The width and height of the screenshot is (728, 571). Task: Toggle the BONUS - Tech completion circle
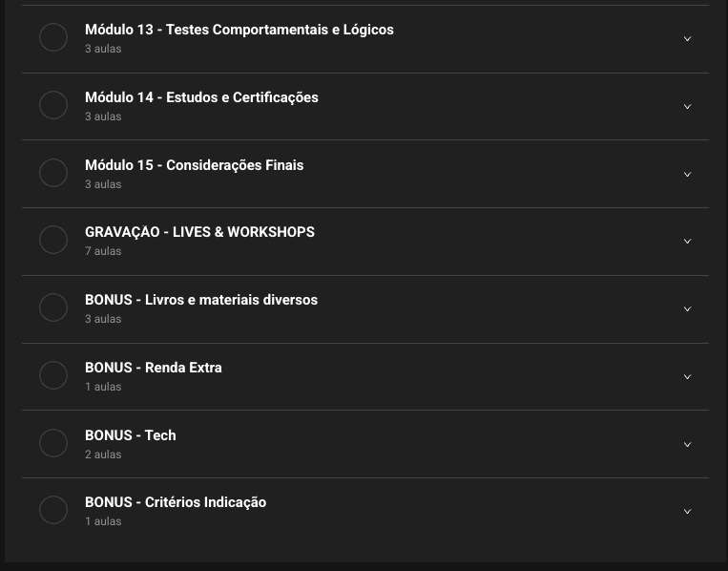(x=53, y=443)
